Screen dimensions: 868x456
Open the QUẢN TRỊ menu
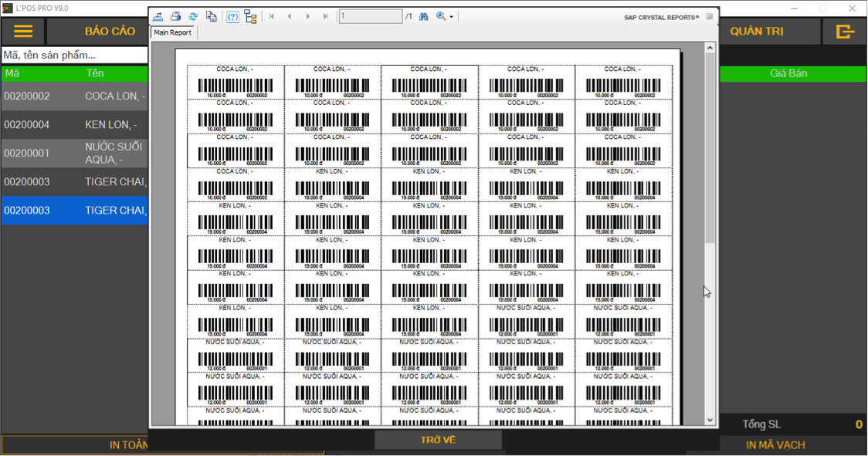[757, 32]
